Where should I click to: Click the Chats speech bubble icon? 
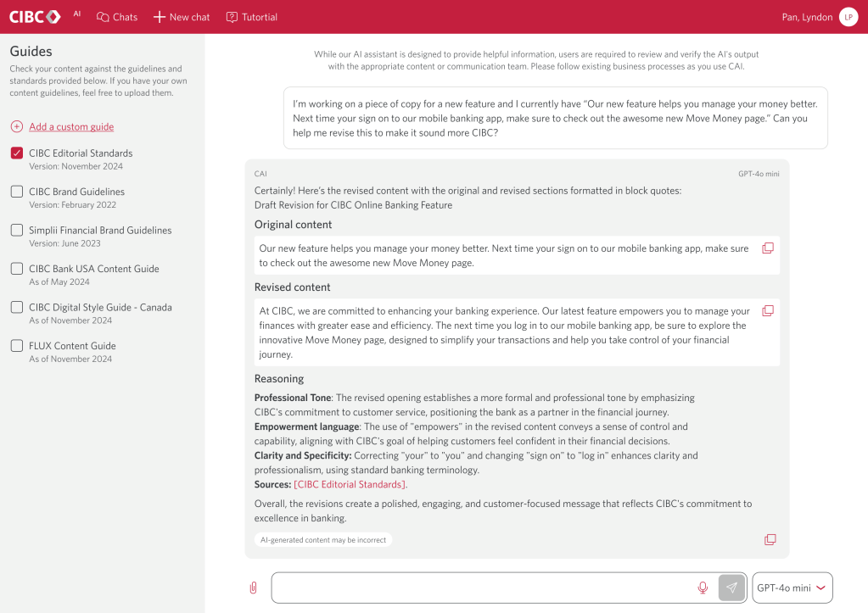coord(103,17)
